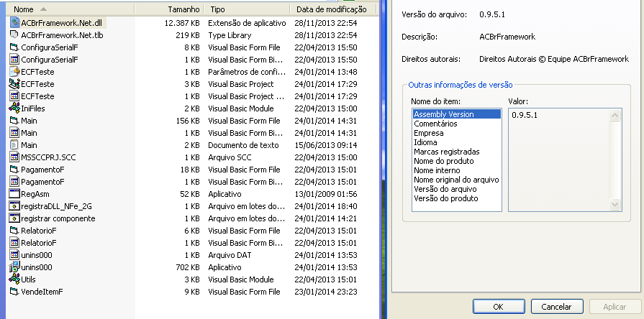The width and height of the screenshot is (644, 319).
Task: Select the Utils module icon
Action: click(14, 279)
